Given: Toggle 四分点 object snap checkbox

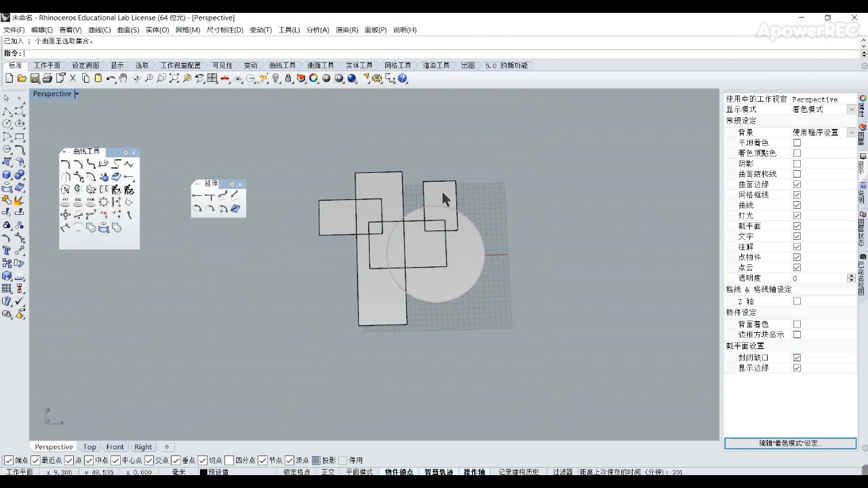Looking at the screenshot, I should click(229, 460).
